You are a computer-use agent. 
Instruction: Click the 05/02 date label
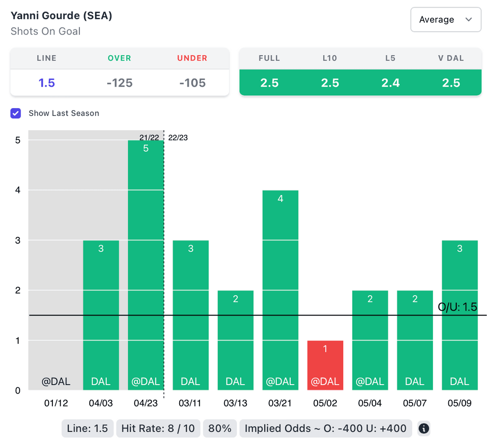pos(325,403)
